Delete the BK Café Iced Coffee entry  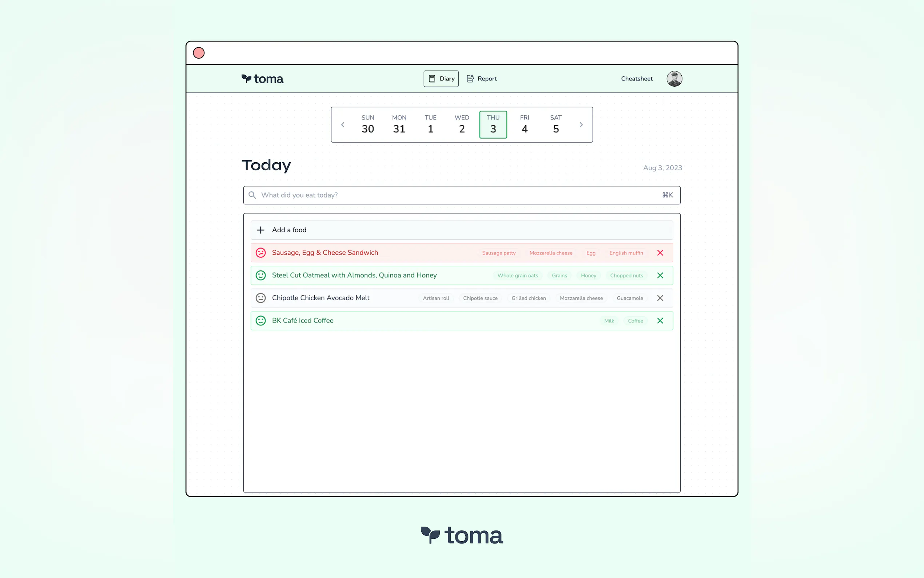[x=660, y=320]
